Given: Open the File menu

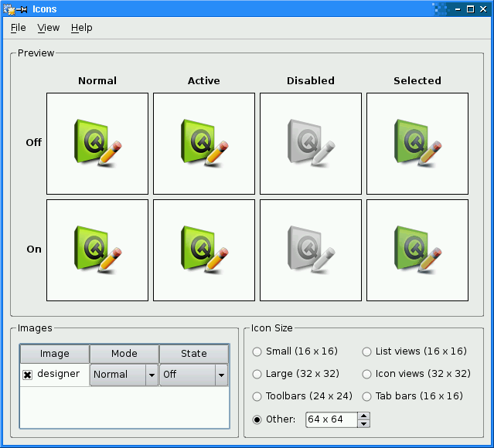Looking at the screenshot, I should pos(19,28).
